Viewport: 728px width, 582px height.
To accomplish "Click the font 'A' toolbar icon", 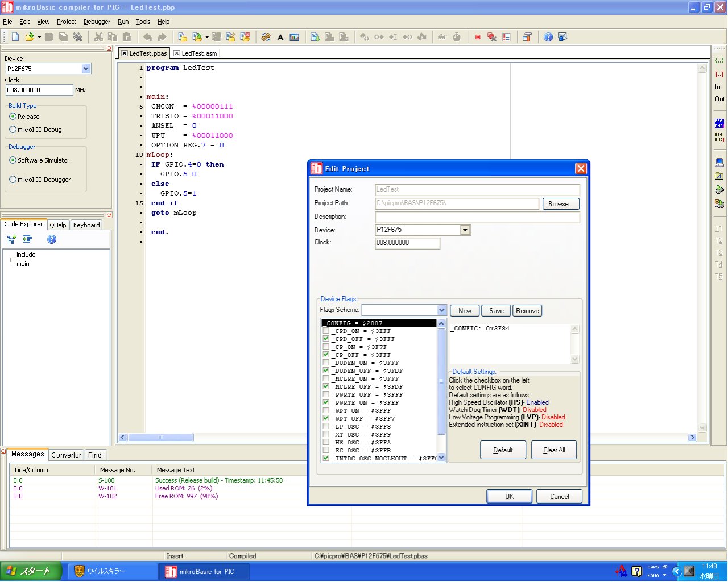I will [280, 38].
